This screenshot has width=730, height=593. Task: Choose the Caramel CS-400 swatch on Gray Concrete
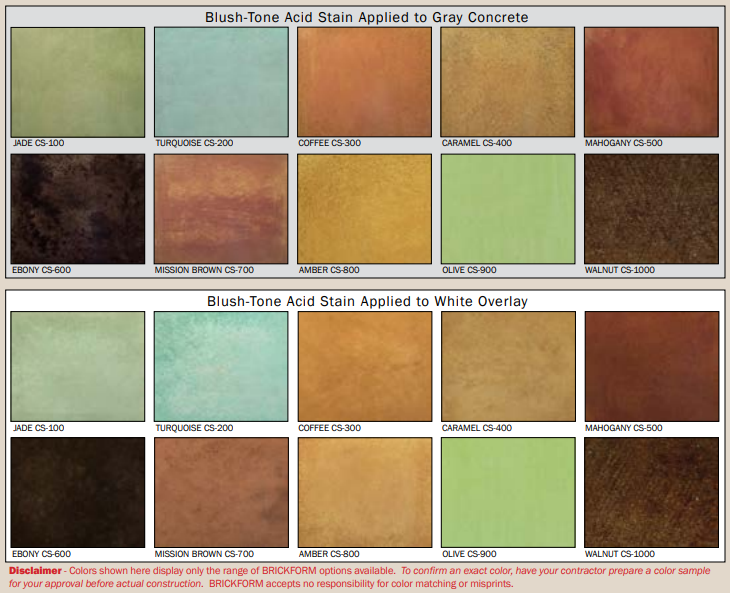click(x=508, y=82)
